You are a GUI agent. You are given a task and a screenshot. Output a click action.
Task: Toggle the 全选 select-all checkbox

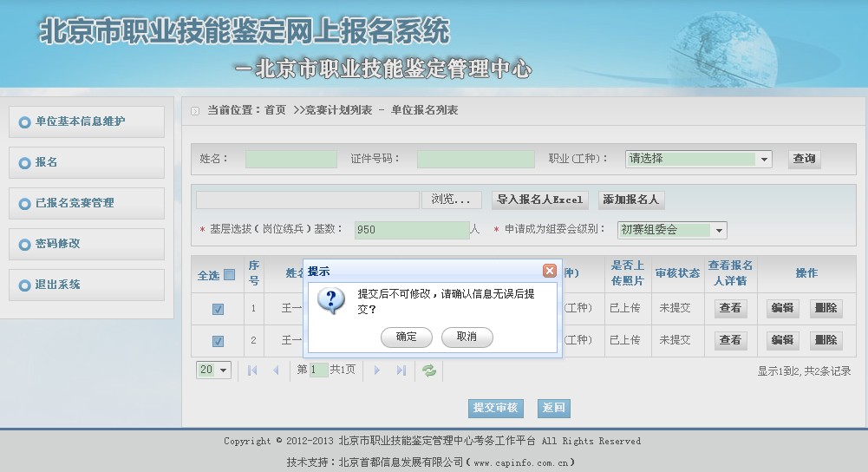coord(229,275)
